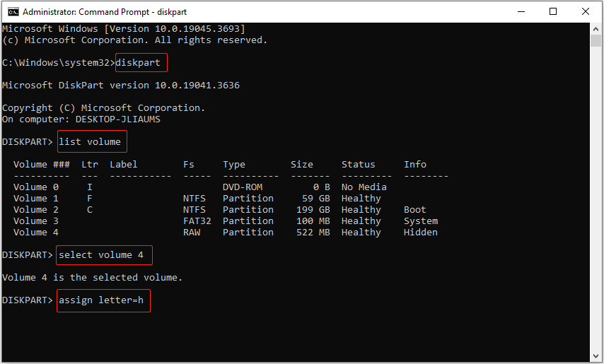Click the scrollbar up arrow
Image resolution: width=604 pixels, height=364 pixels.
[596, 28]
